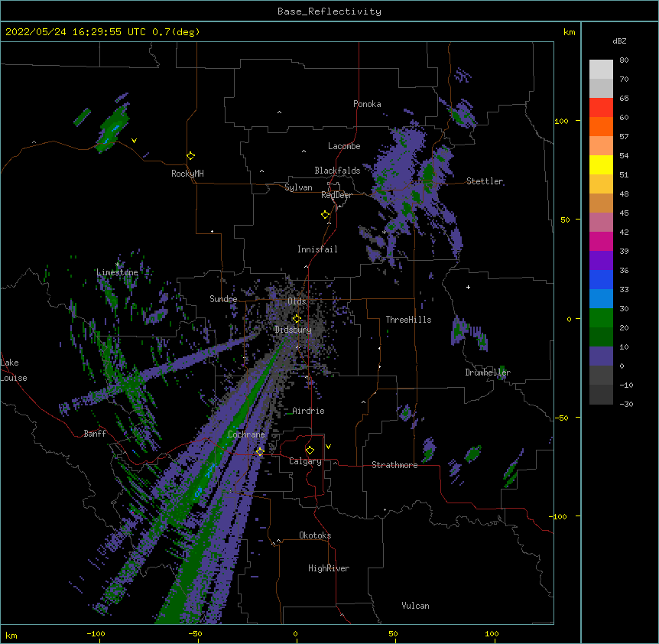Image resolution: width=659 pixels, height=644 pixels.
Task: Click the magenta 39-42 dBZ legend swatch
Action: point(601,241)
